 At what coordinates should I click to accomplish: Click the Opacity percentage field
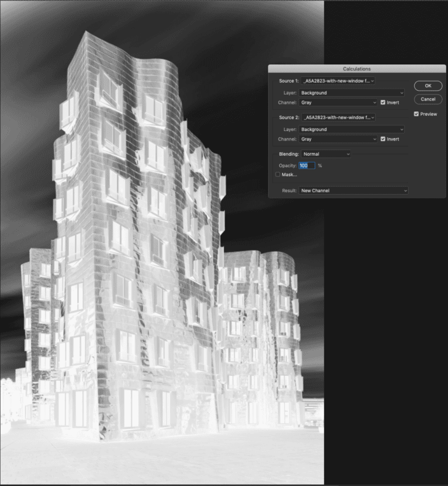tap(307, 166)
